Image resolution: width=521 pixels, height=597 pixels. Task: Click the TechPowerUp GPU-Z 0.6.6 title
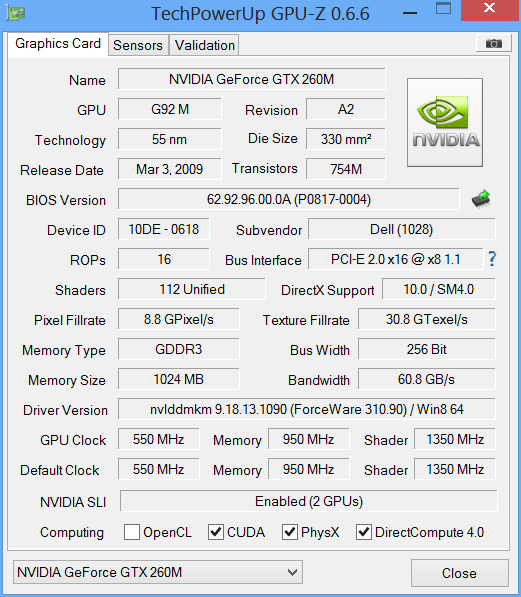pyautogui.click(x=260, y=14)
